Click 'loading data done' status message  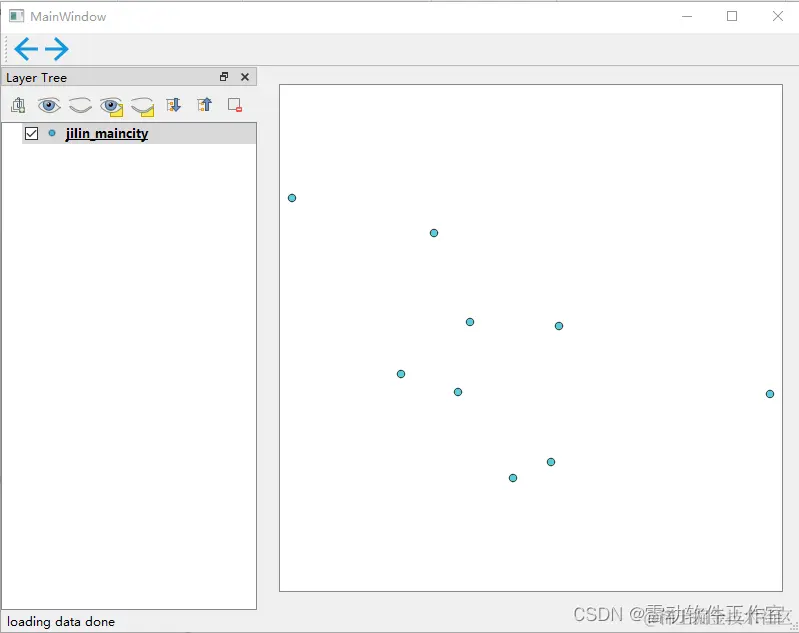point(61,622)
